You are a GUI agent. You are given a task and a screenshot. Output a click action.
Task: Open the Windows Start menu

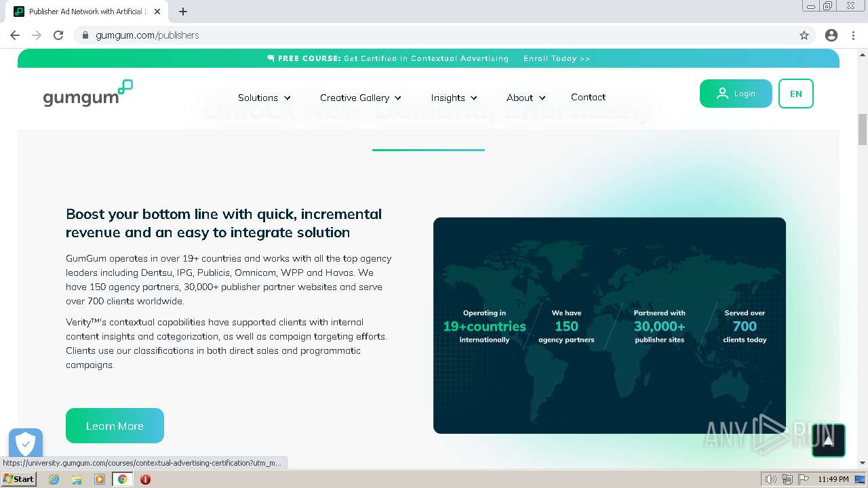pyautogui.click(x=19, y=479)
